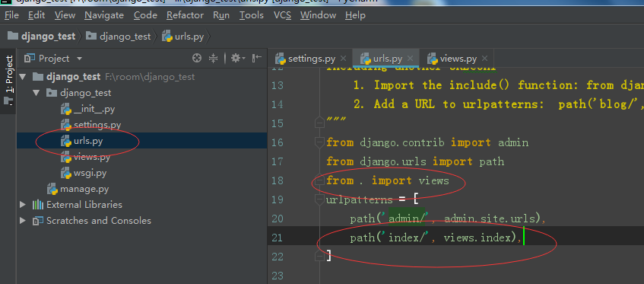Open the File menu
The height and width of the screenshot is (284, 644).
pos(12,15)
